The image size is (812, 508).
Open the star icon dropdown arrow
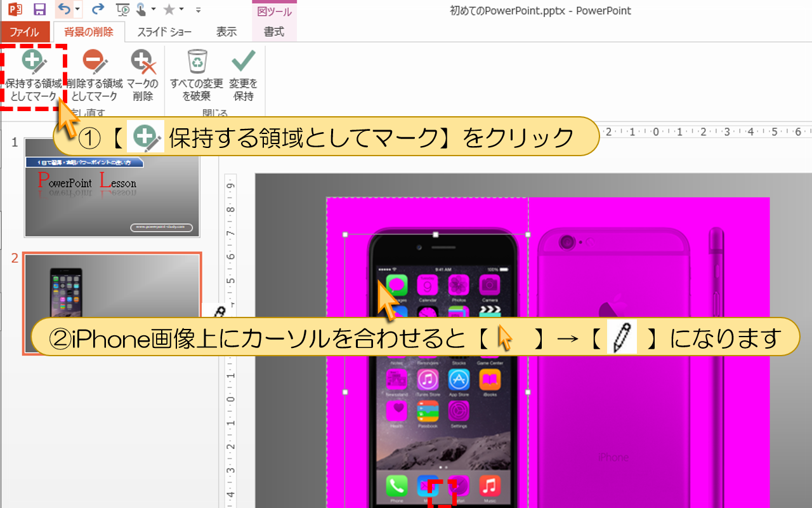[x=181, y=10]
